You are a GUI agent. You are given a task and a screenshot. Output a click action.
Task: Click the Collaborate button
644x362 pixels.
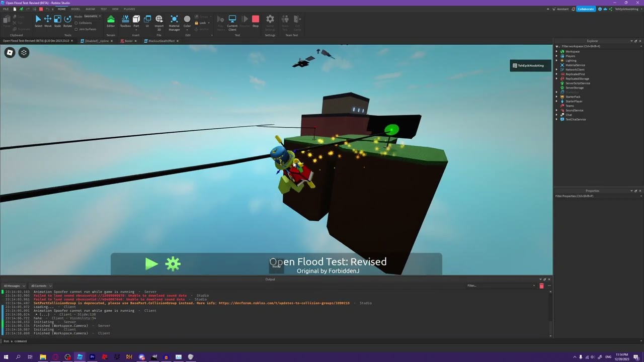point(586,9)
